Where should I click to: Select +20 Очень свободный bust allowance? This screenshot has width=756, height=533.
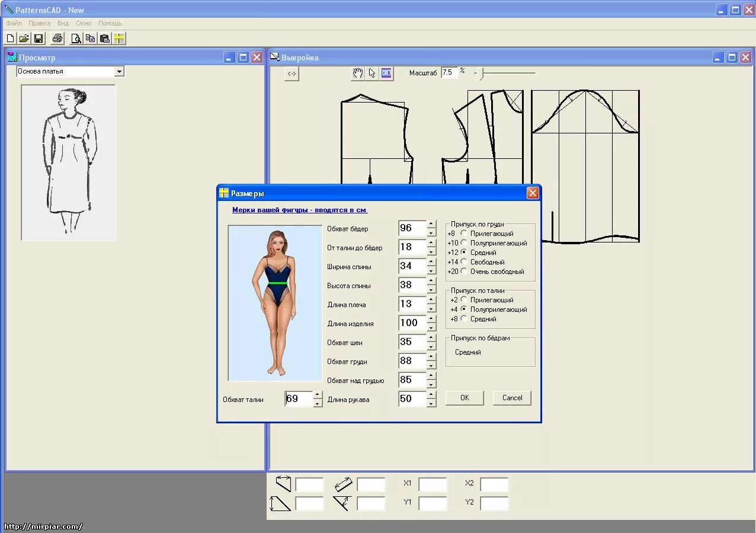464,272
